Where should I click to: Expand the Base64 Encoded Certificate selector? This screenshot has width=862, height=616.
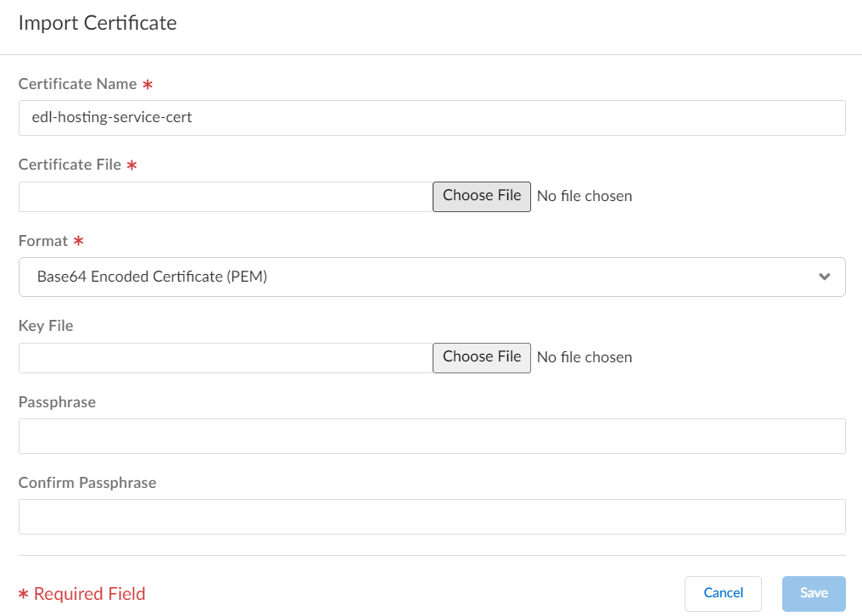point(432,277)
